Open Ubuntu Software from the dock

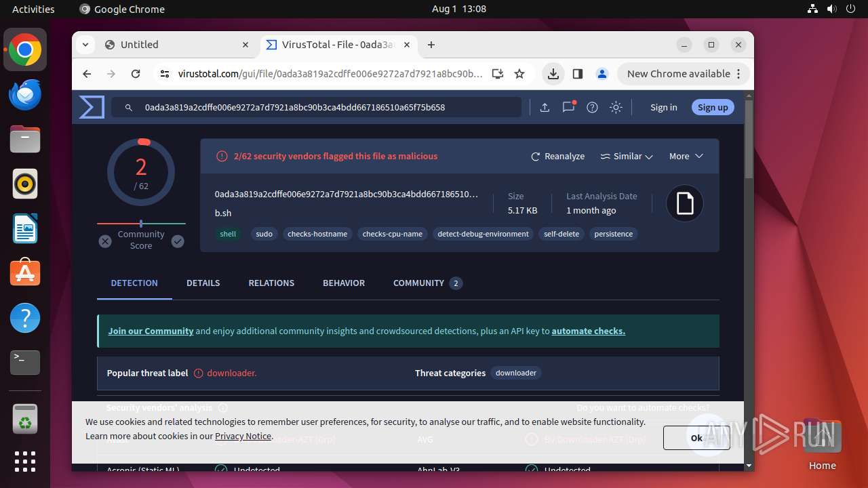[25, 273]
